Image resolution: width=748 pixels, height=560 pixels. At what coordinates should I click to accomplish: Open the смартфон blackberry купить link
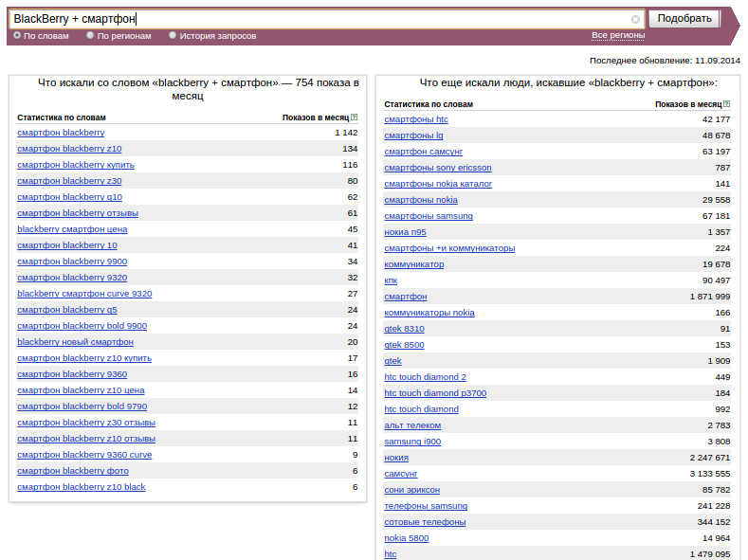pyautogui.click(x=76, y=165)
